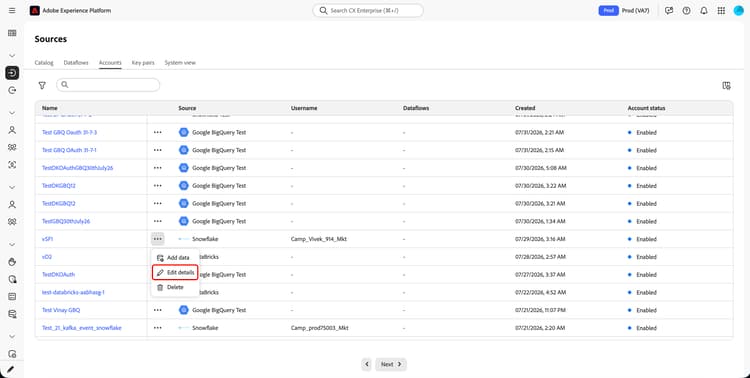The width and height of the screenshot is (750, 378).
Task: Close the open ellipsis menu button on vSF1 row
Action: coord(157,239)
